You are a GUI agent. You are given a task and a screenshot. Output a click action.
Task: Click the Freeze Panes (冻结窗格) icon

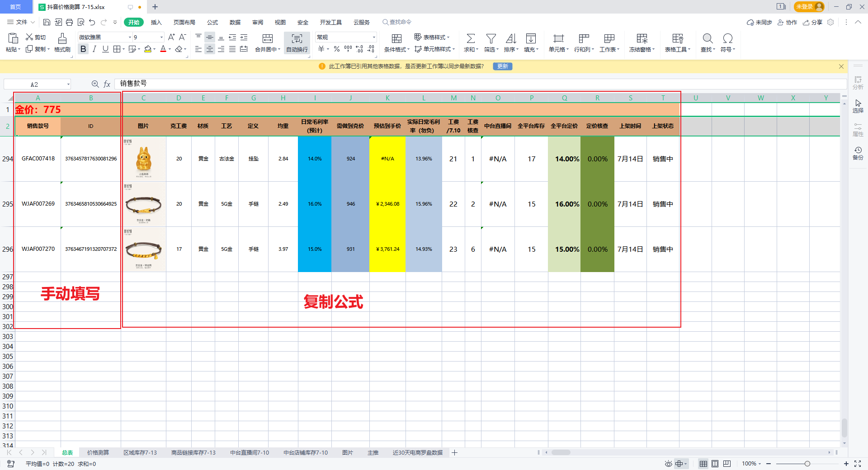tap(642, 38)
